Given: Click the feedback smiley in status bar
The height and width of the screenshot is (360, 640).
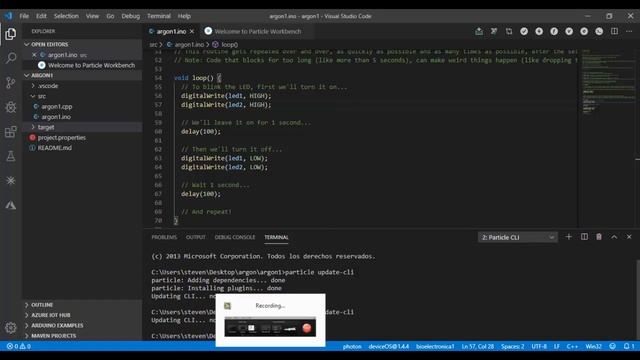Looking at the screenshot, I should 612,346.
